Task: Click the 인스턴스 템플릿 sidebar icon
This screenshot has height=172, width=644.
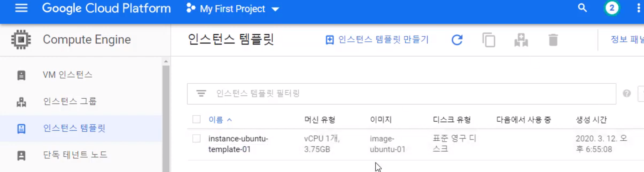Action: point(21,129)
